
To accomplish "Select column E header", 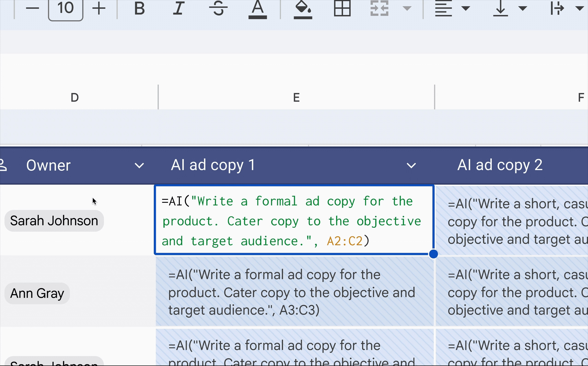I will click(x=296, y=97).
